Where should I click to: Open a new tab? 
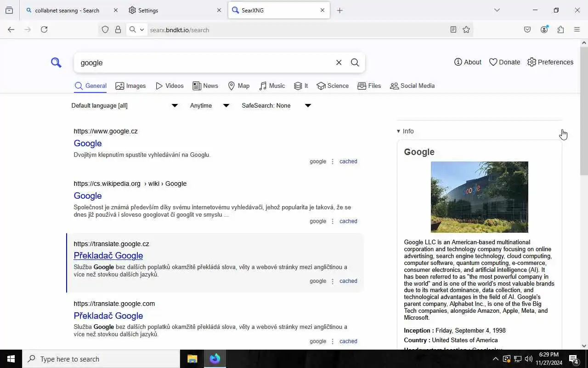click(339, 10)
